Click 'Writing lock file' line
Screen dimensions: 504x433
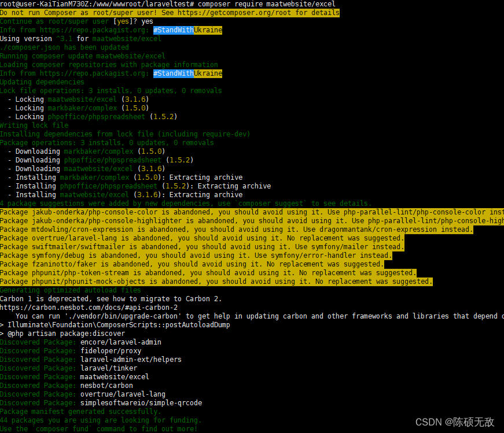34,125
